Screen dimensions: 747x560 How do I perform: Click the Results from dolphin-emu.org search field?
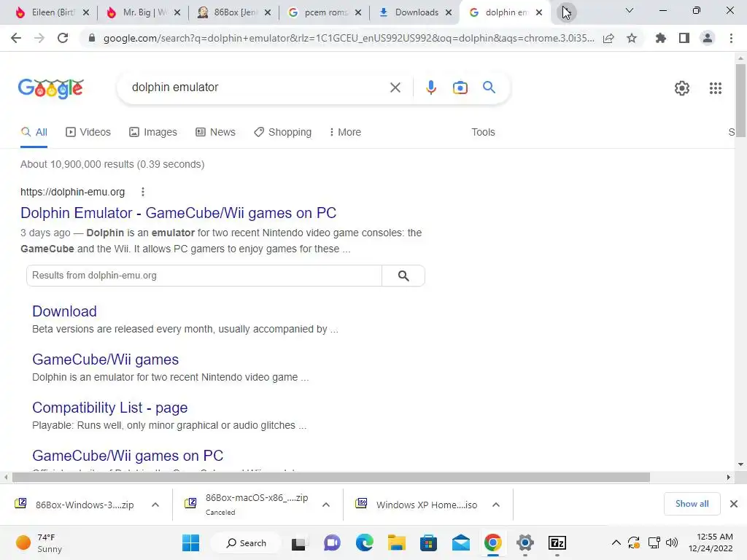pyautogui.click(x=204, y=276)
